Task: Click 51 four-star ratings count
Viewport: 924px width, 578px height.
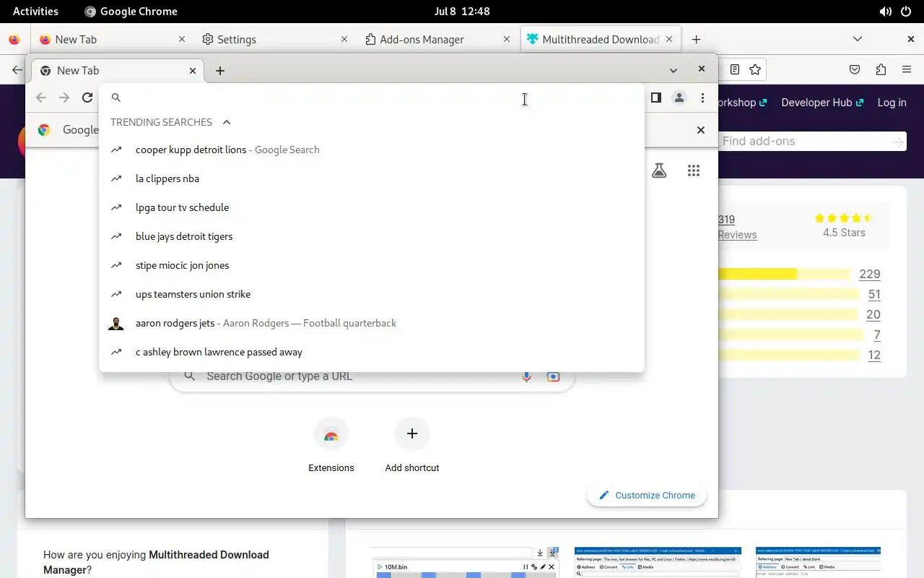Action: tap(874, 294)
